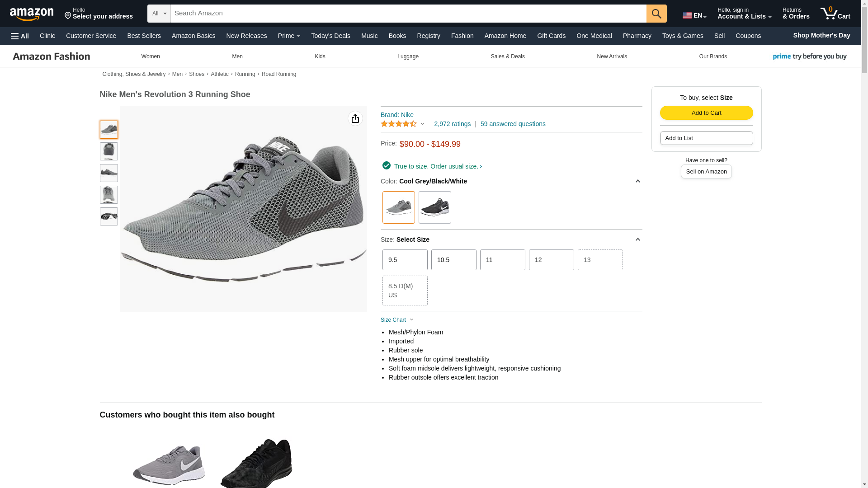Select shoe size 11
868x488 pixels.
coord(503,260)
